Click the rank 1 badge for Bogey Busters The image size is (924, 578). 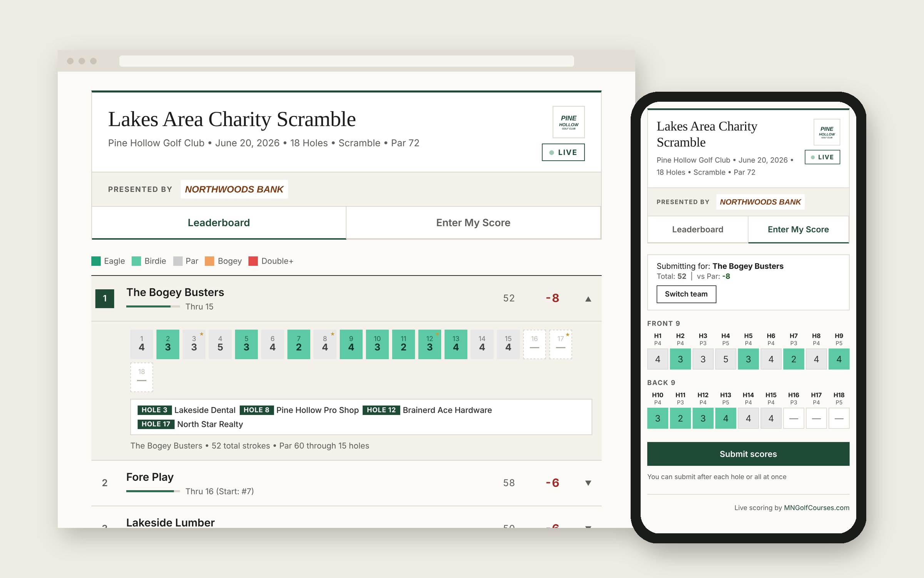[105, 298]
